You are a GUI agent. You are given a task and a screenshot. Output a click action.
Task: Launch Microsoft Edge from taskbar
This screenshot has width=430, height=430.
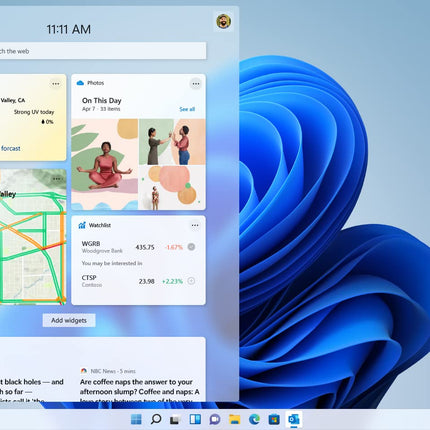click(x=254, y=419)
